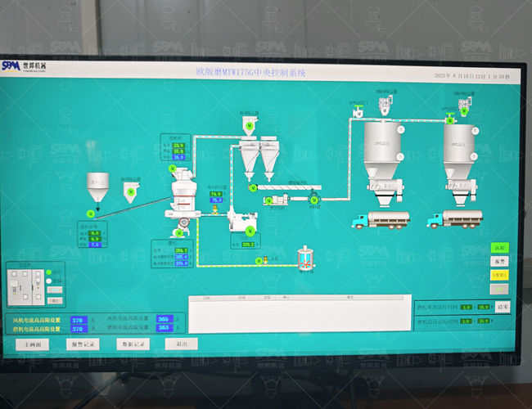532x409 pixels.
Task: Click the yellow status button on right side
Action: point(499,276)
